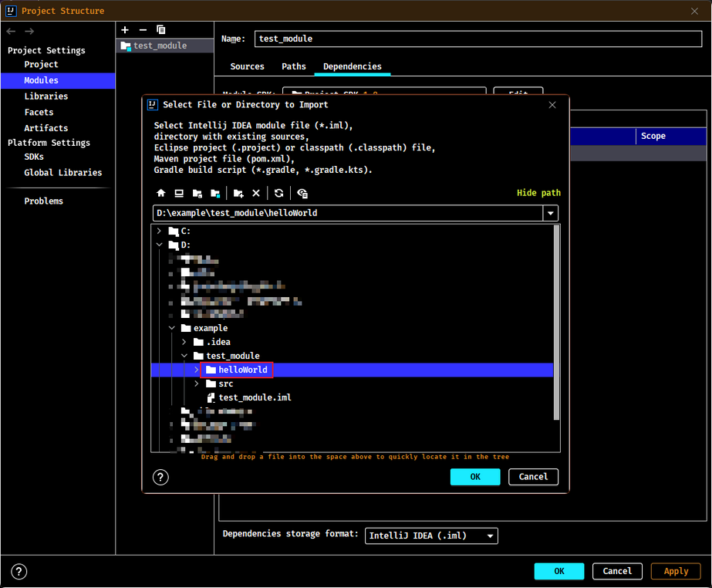Click the file tree vertical scrollbar
Viewport: 712px width, 588px height.
coord(557,323)
